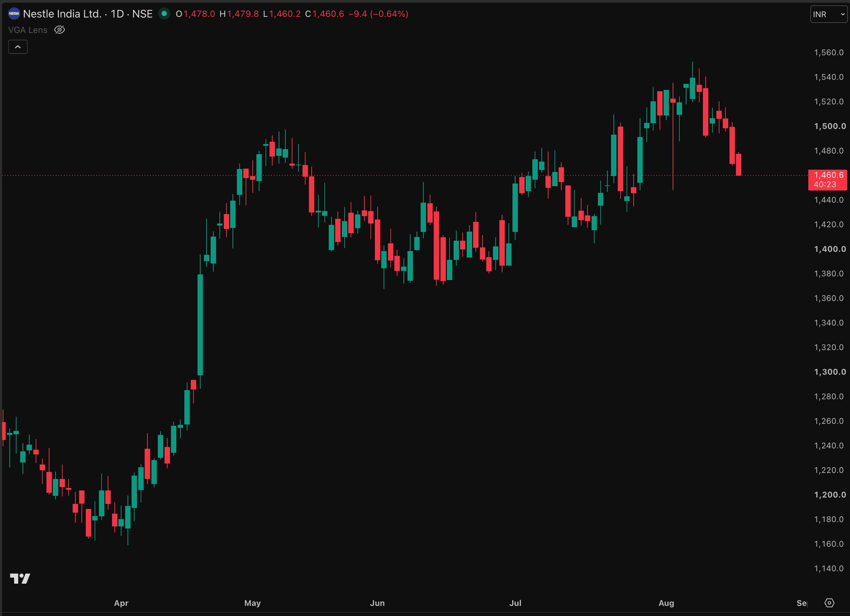Click the 1,300.0 price axis label

[830, 372]
